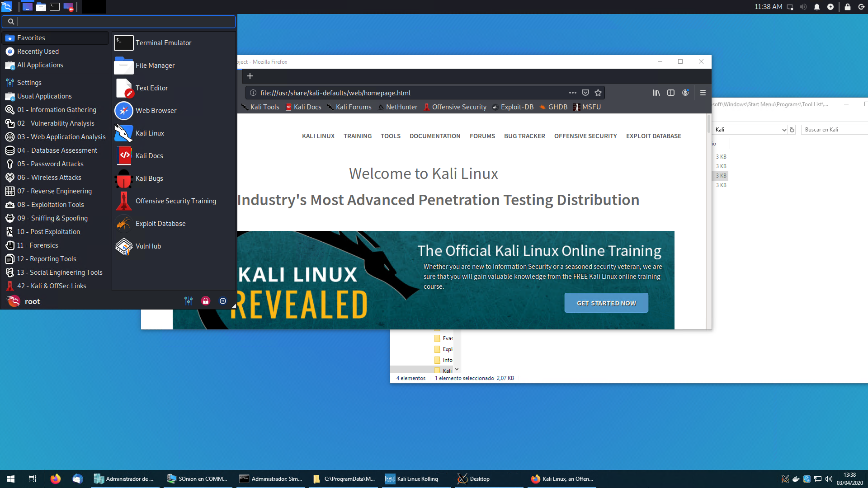
Task: Open the Exploit Database launcher
Action: pos(160,224)
